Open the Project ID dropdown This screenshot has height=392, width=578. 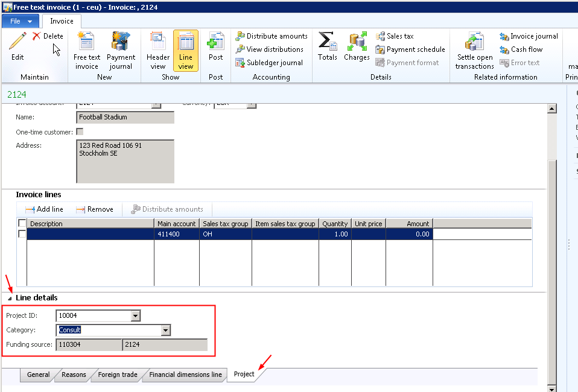tap(136, 315)
